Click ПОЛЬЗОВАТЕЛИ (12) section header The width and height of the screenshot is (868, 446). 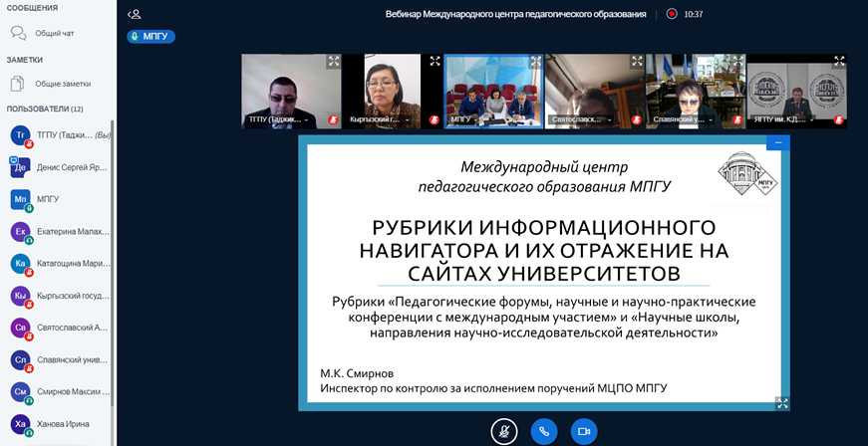(x=45, y=109)
